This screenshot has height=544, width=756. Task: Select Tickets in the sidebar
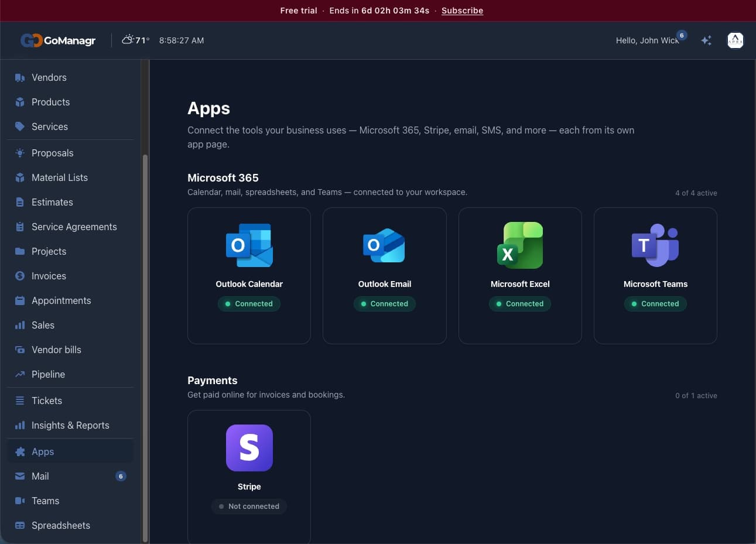point(70,401)
